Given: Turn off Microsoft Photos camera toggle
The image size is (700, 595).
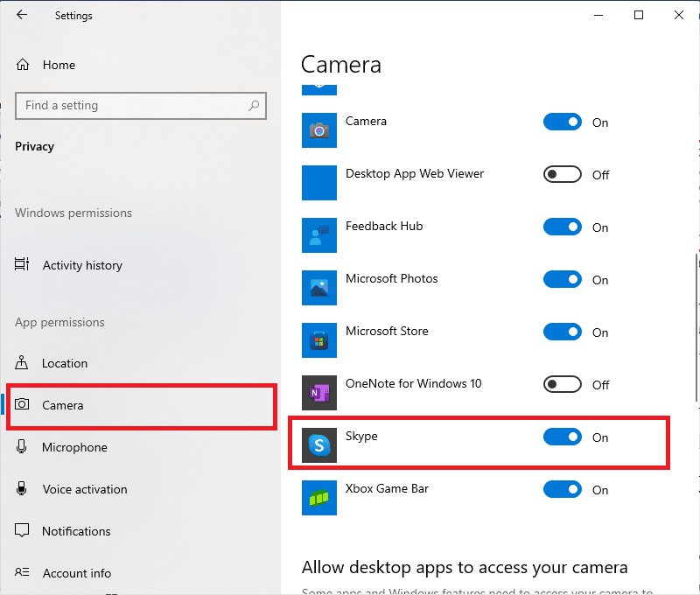Looking at the screenshot, I should coord(562,280).
